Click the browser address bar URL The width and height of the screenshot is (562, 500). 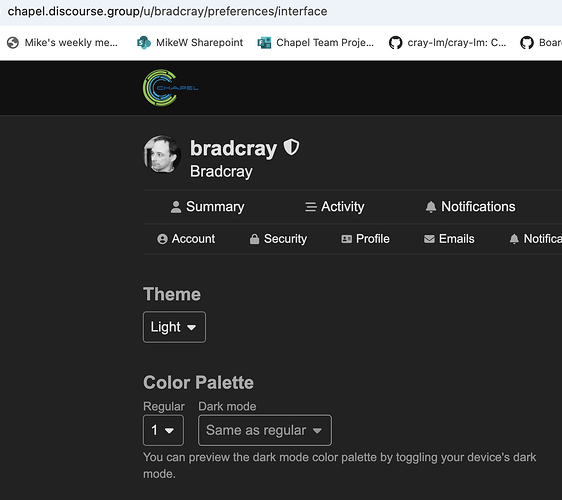tap(167, 11)
